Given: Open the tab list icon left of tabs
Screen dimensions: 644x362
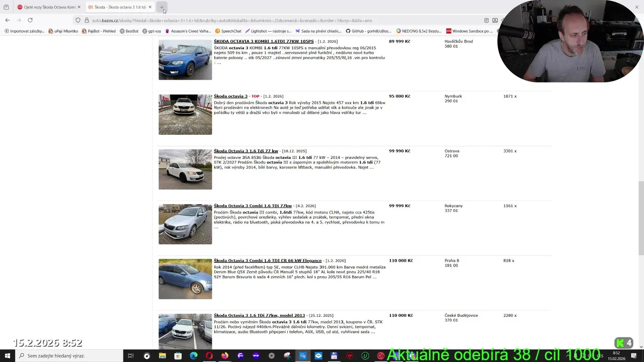Looking at the screenshot, I should 6,7.
